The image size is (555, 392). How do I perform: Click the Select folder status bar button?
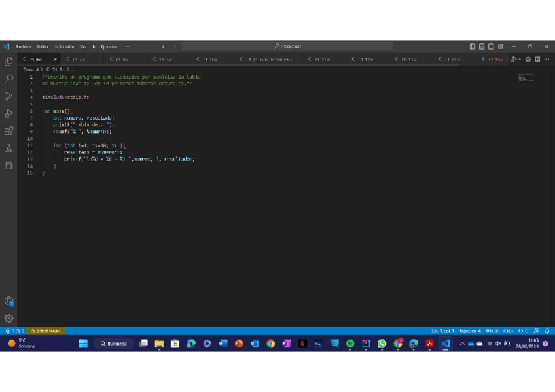46,331
